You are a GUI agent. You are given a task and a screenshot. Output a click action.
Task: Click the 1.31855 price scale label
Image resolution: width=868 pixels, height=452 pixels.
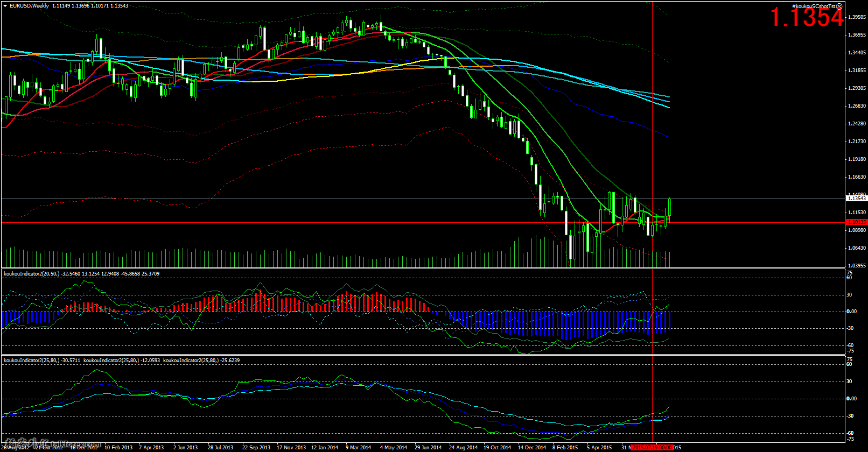[x=857, y=70]
